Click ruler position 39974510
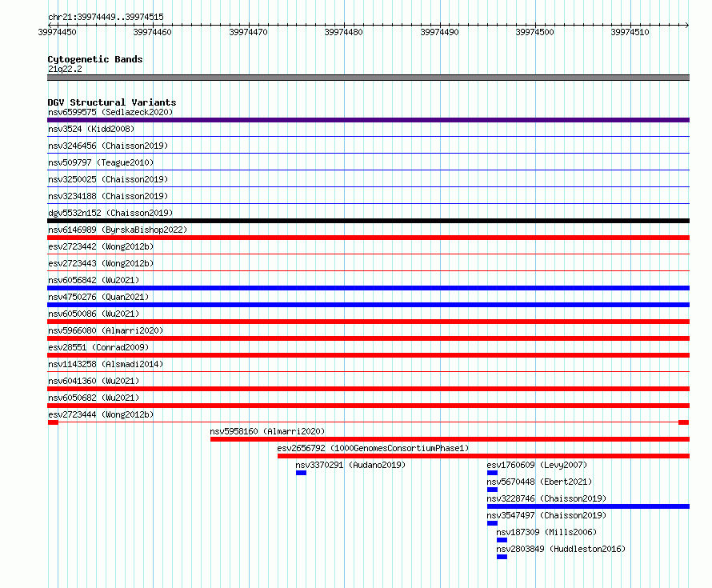Screen dimensions: 712x588 tap(630, 32)
